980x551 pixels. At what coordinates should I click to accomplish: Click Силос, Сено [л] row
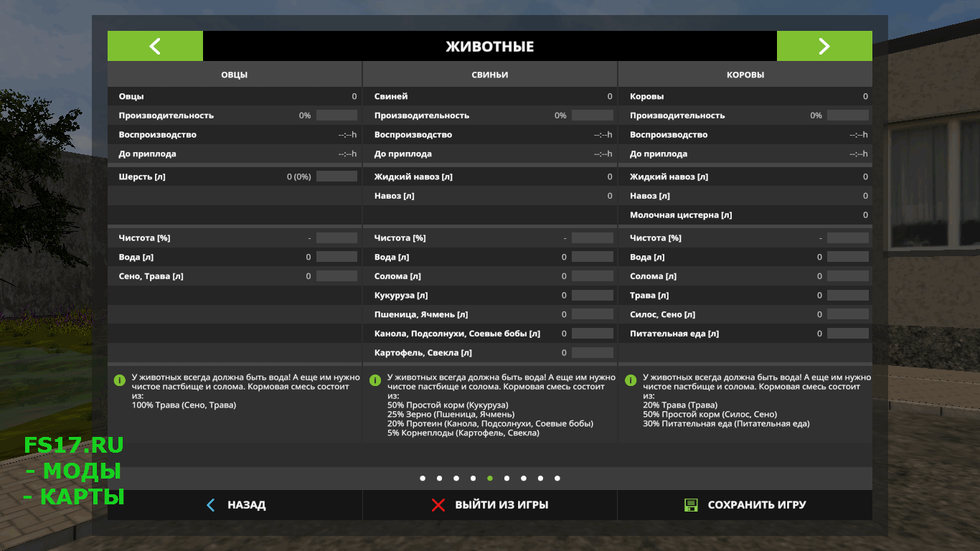pos(745,314)
